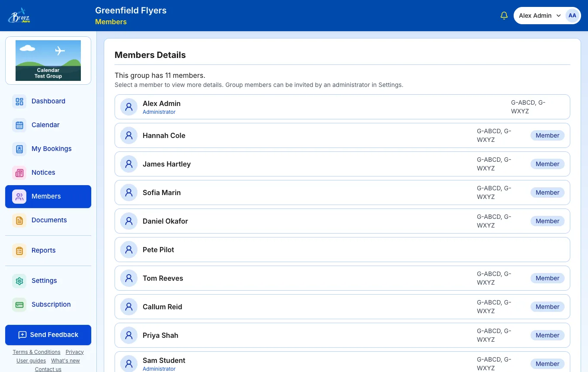
Task: Click the Notices newspaper icon
Action: click(x=19, y=173)
